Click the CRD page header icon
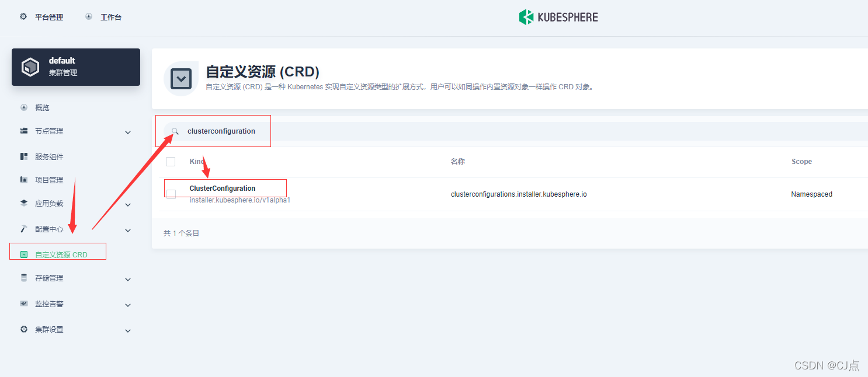The height and width of the screenshot is (377, 868). [x=181, y=78]
